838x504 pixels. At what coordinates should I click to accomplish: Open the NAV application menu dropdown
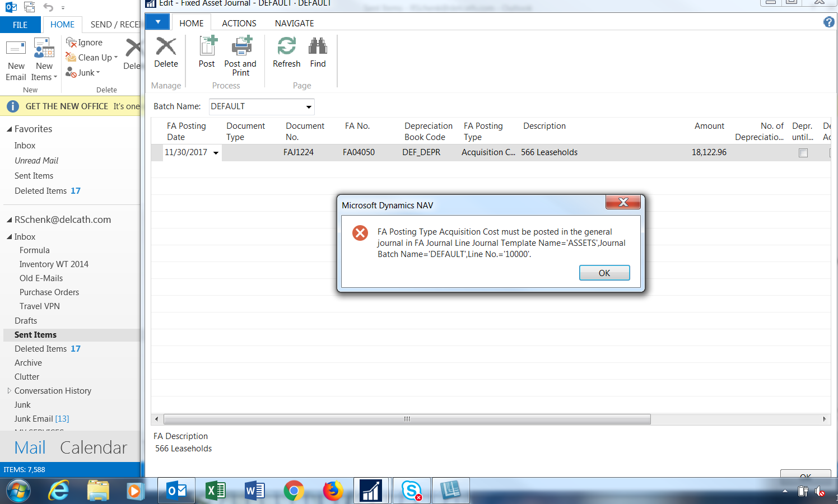point(158,22)
